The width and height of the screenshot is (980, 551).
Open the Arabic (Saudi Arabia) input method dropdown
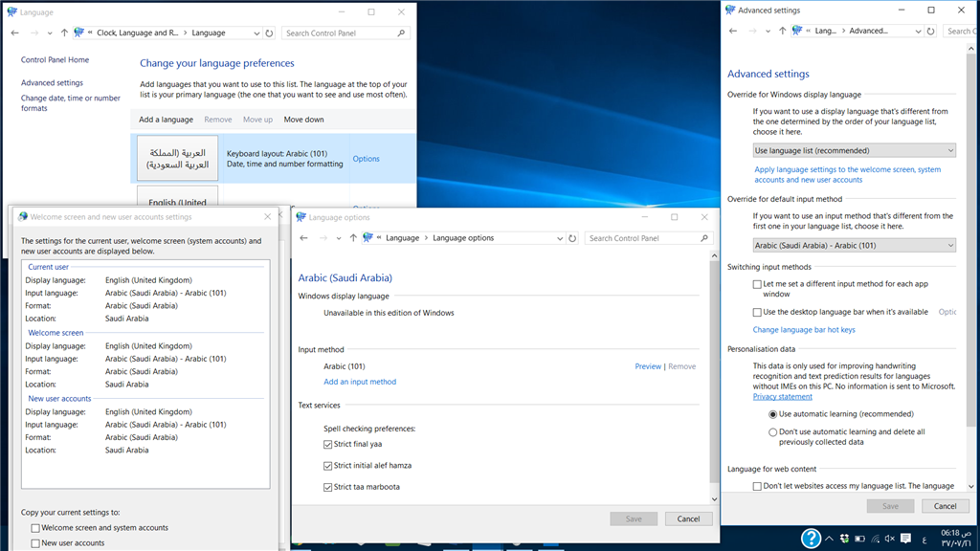point(854,246)
